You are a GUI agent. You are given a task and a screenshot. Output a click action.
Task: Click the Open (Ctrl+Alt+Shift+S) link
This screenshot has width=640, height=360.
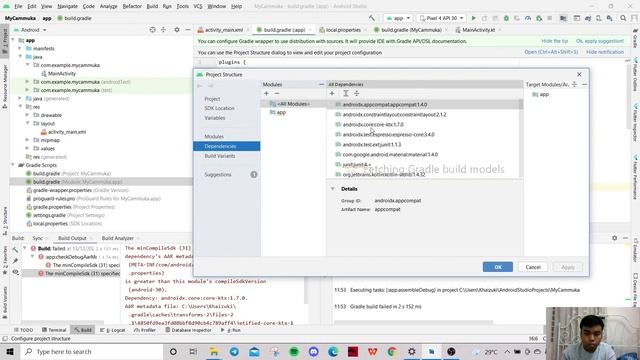coord(551,52)
